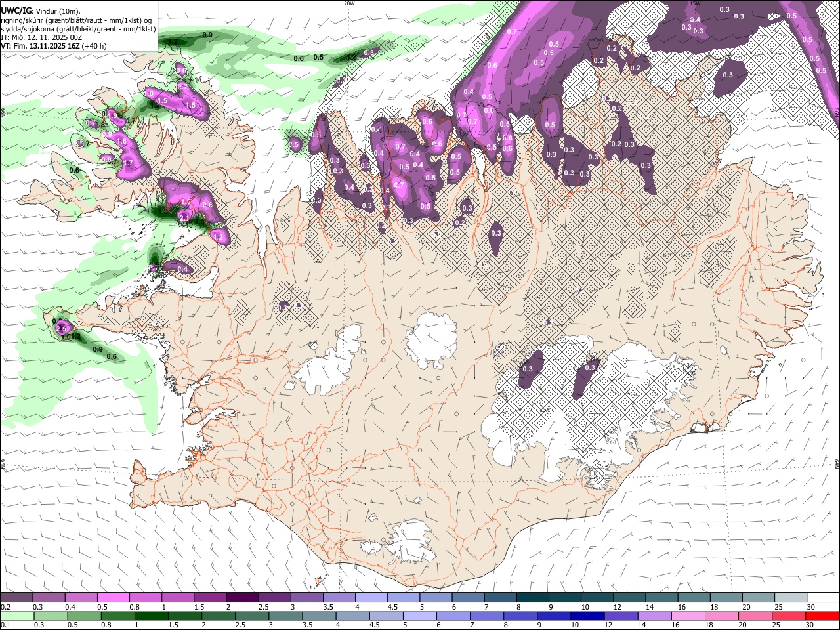Pick upper scale swatch between 4 and 4.5
Image resolution: width=840 pixels, height=630 pixels.
(371, 598)
